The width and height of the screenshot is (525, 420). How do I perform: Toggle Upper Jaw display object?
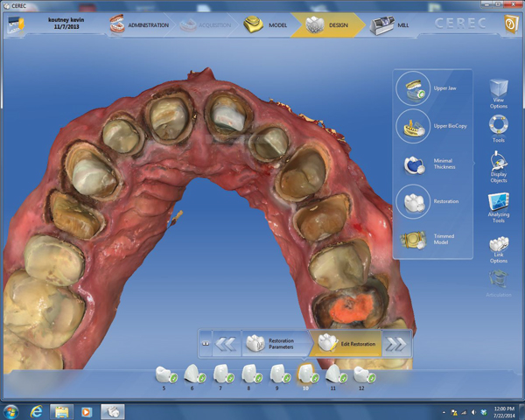(x=413, y=90)
